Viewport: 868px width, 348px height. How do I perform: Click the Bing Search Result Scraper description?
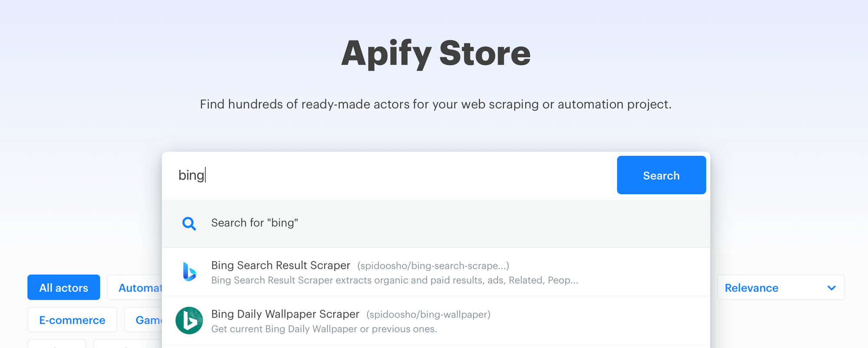click(x=395, y=280)
